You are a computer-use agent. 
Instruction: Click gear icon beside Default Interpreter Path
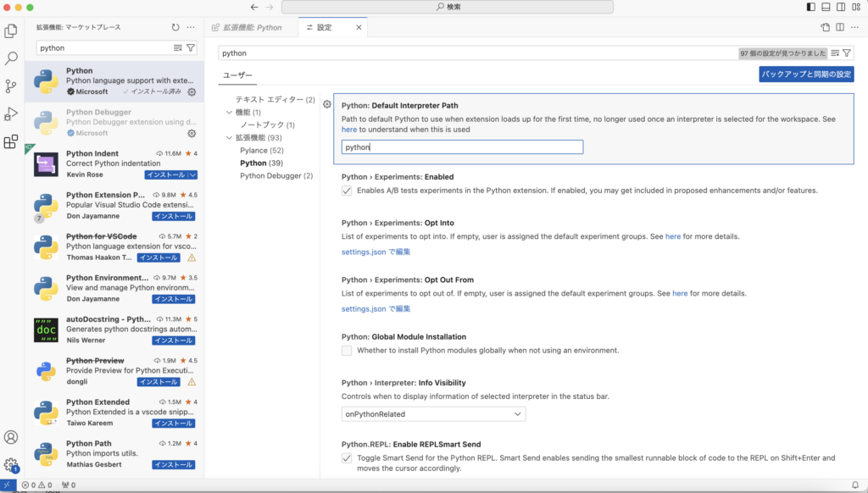[327, 104]
